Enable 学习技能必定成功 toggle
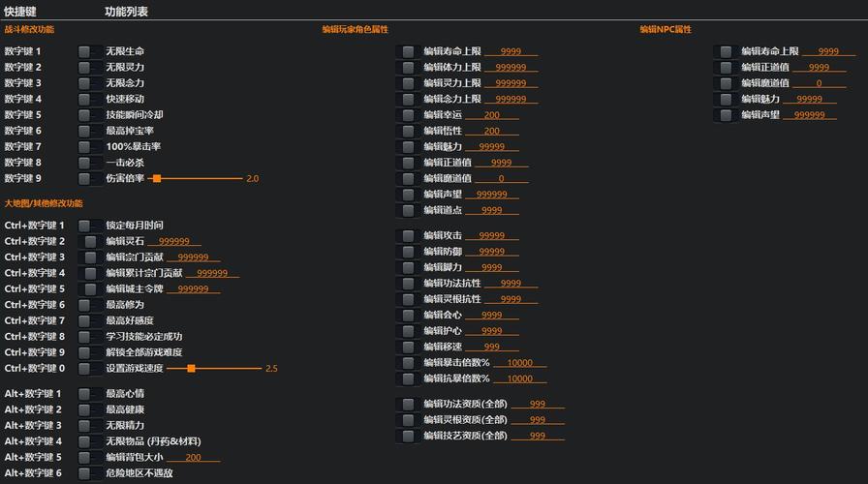 tap(90, 337)
